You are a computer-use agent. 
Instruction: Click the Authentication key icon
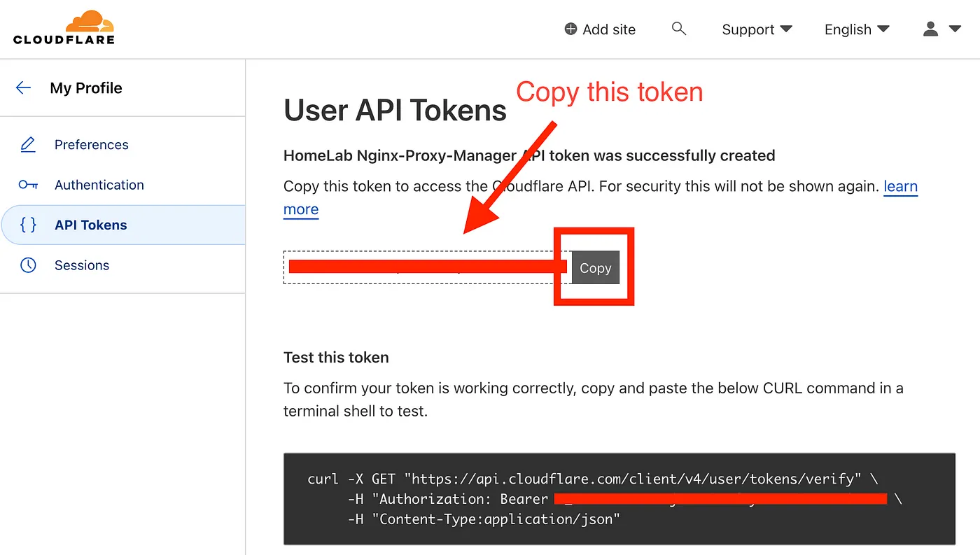28,185
